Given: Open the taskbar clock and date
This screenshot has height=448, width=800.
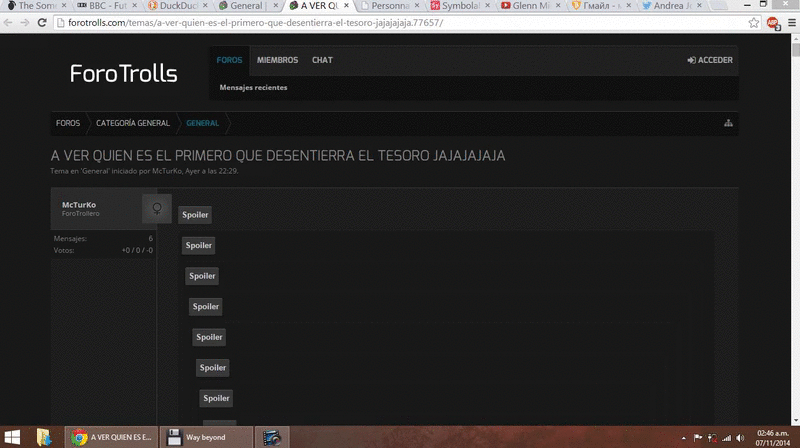Looking at the screenshot, I should pos(772,438).
